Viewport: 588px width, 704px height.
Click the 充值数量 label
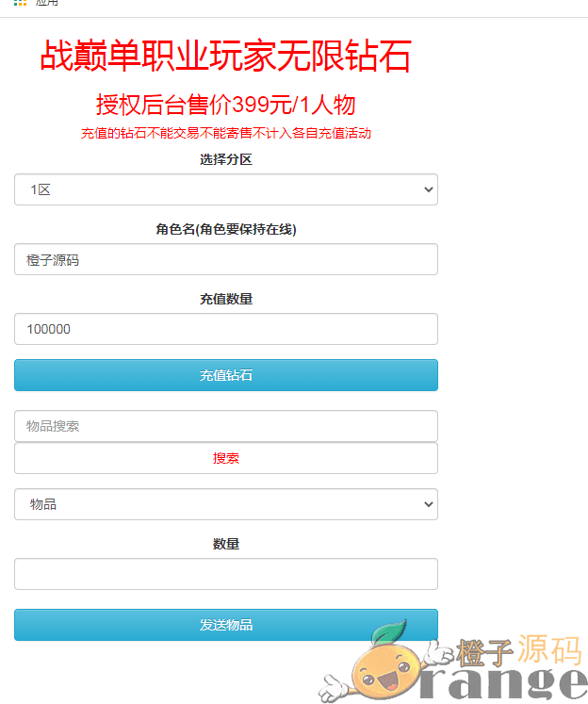(226, 299)
